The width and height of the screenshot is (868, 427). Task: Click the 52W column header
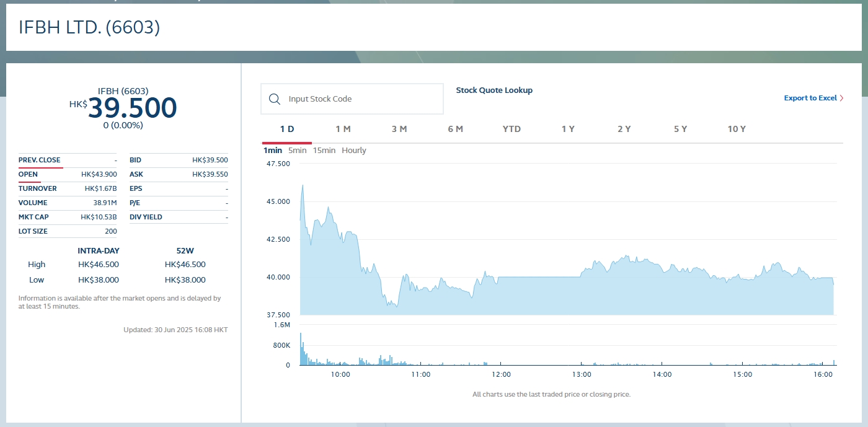185,251
